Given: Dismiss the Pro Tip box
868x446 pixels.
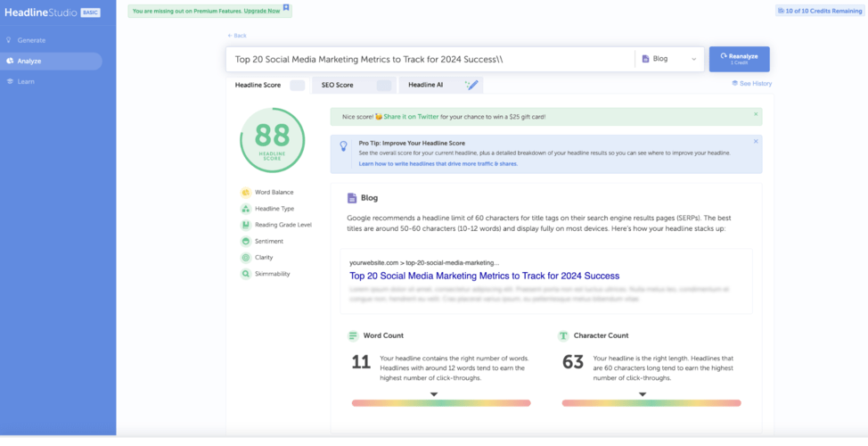Looking at the screenshot, I should (756, 141).
